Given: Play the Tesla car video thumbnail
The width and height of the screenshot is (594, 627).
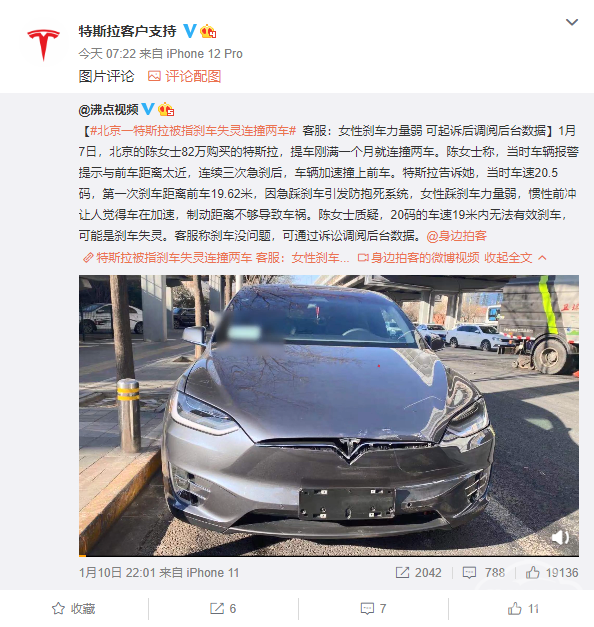Looking at the screenshot, I should pos(329,415).
